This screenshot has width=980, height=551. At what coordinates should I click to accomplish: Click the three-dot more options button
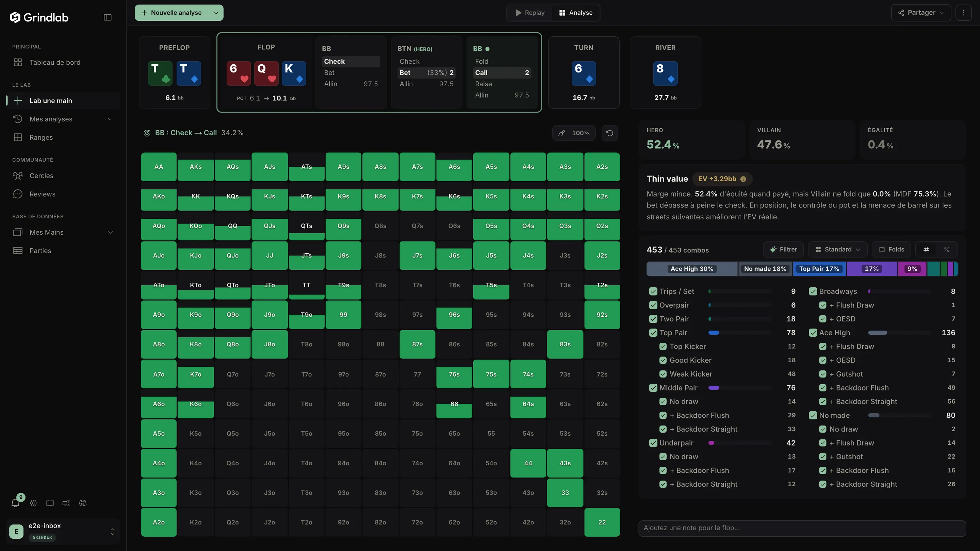click(x=964, y=13)
